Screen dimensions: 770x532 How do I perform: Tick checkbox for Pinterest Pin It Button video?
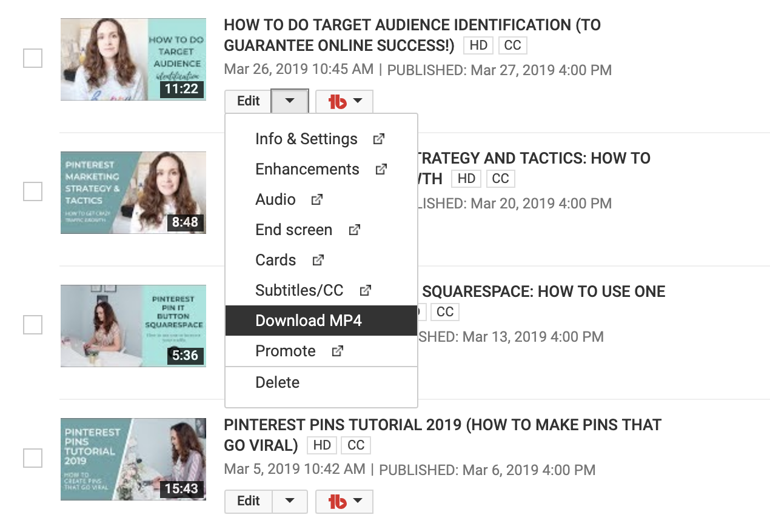point(33,325)
